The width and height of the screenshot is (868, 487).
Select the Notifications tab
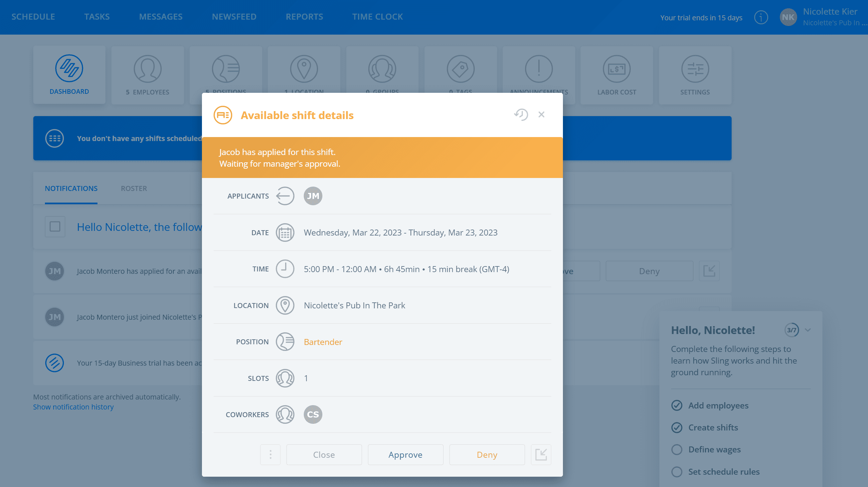click(71, 188)
